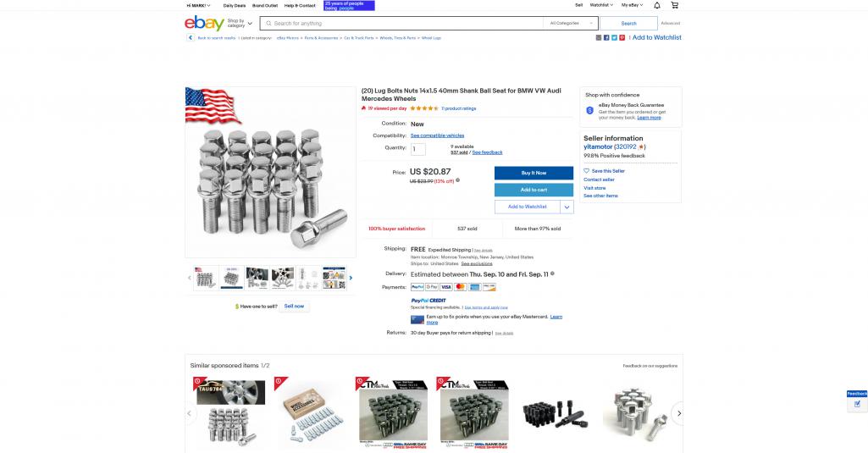
Task: Click the Buy It Now button
Action: pos(534,173)
